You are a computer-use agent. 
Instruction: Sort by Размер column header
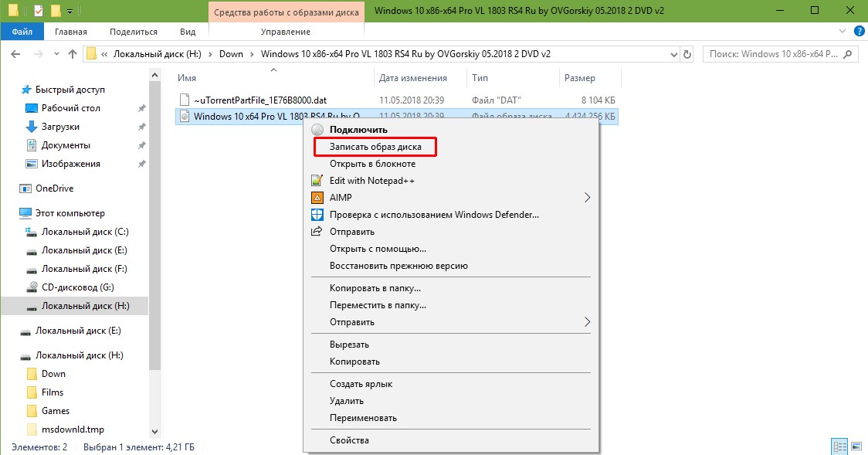click(x=580, y=78)
